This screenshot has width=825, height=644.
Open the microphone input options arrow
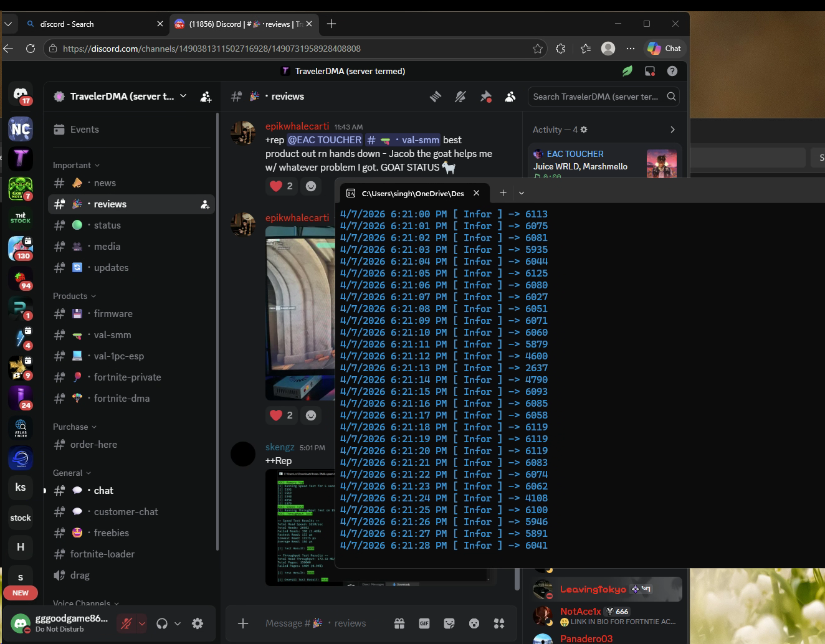142,623
